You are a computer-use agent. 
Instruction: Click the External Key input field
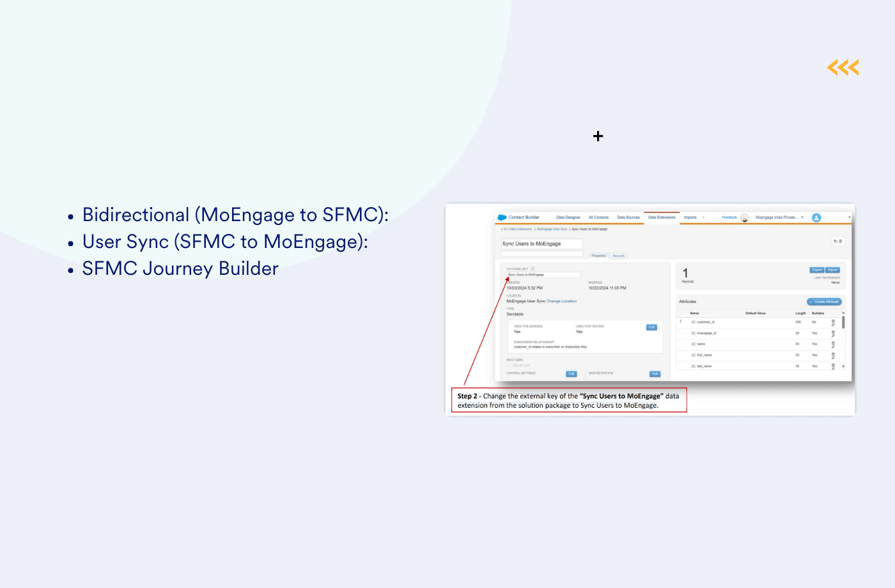543,275
